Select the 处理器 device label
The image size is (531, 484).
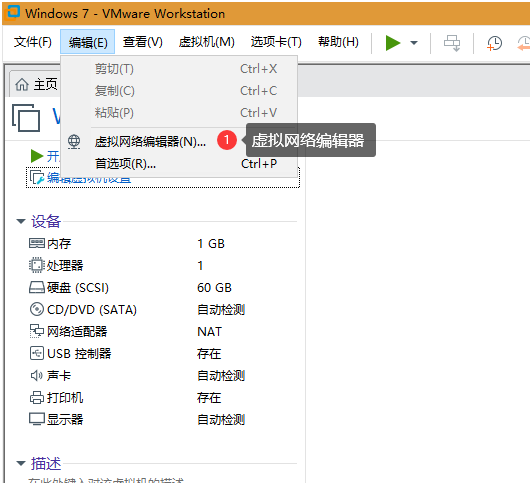coord(65,266)
